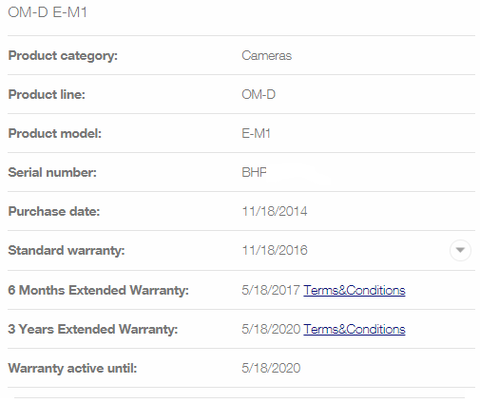Viewport: 480px width, 403px height.
Task: Open Terms&Conditions for 6 Months Extended Warranty
Action: [354, 290]
